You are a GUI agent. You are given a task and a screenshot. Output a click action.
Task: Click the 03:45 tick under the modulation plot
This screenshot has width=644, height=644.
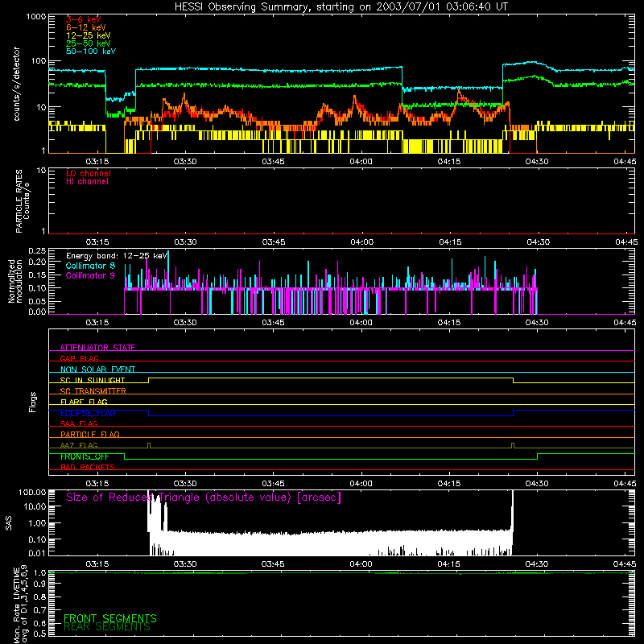click(x=273, y=323)
